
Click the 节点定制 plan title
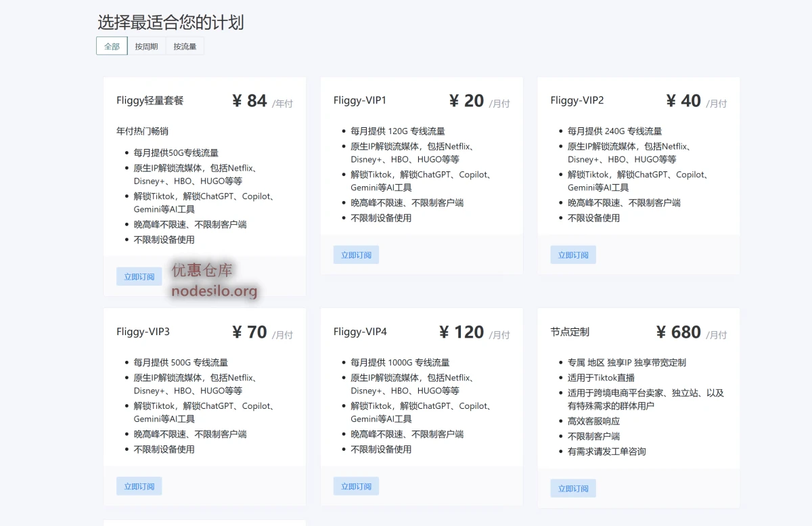coord(570,332)
